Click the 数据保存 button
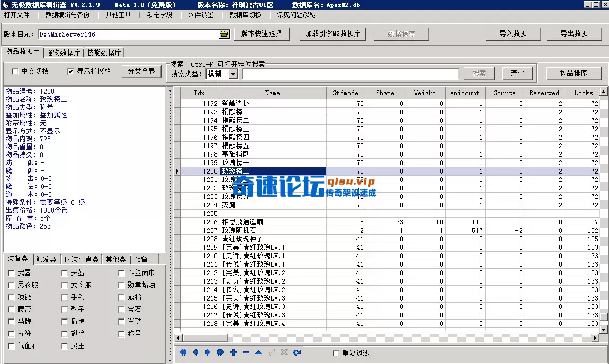The image size is (609, 364). 401,34
